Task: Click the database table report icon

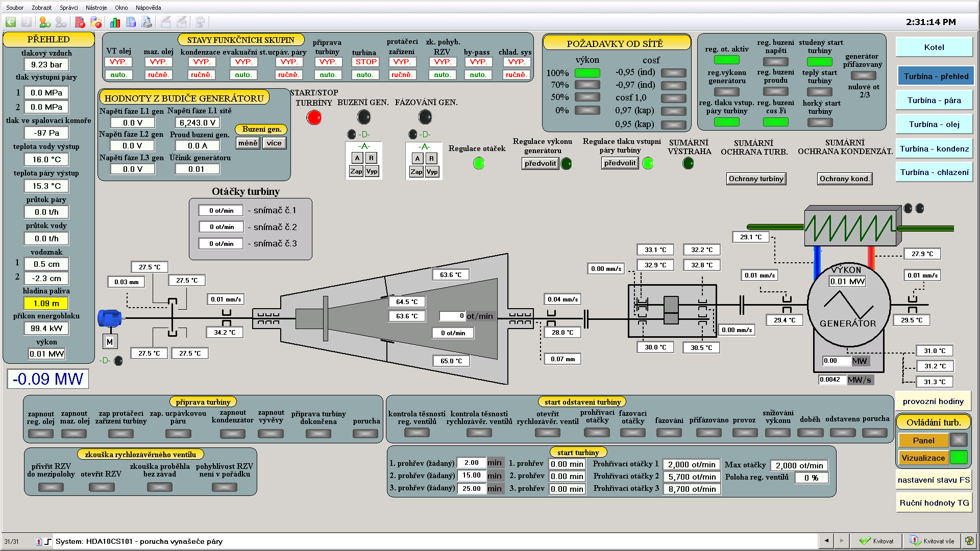Action: pos(131,22)
